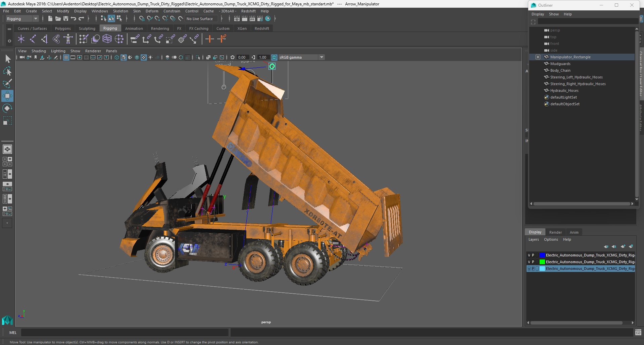Viewport: 644px width, 345px height.
Task: Open render settings clapperboard gear icon
Action: pos(260,19)
